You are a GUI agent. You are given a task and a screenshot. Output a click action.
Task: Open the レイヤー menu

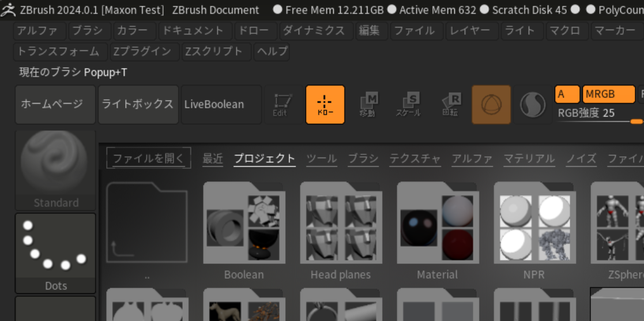pyautogui.click(x=473, y=31)
